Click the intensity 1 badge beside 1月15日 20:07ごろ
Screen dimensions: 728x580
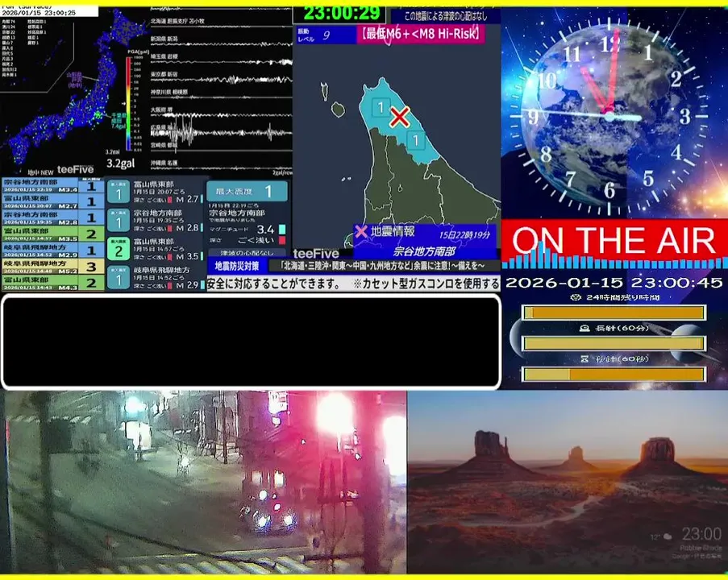(x=119, y=192)
